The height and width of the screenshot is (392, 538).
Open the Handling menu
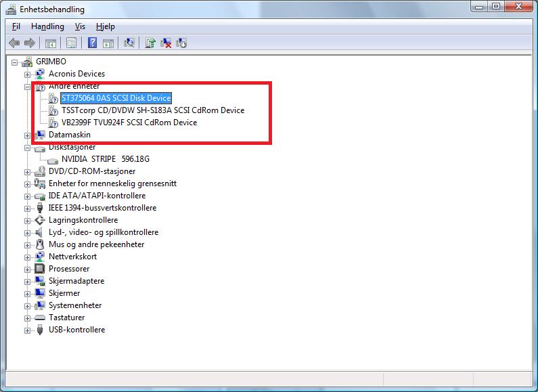pyautogui.click(x=47, y=26)
